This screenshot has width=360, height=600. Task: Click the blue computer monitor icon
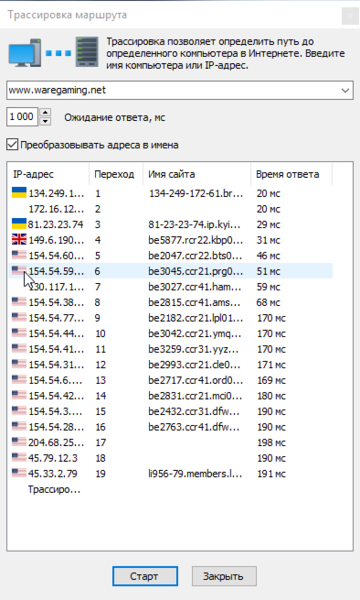click(24, 53)
